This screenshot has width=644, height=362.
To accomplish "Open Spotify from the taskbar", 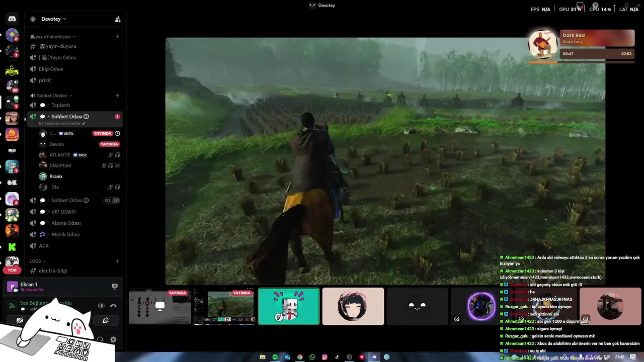I will (x=275, y=357).
